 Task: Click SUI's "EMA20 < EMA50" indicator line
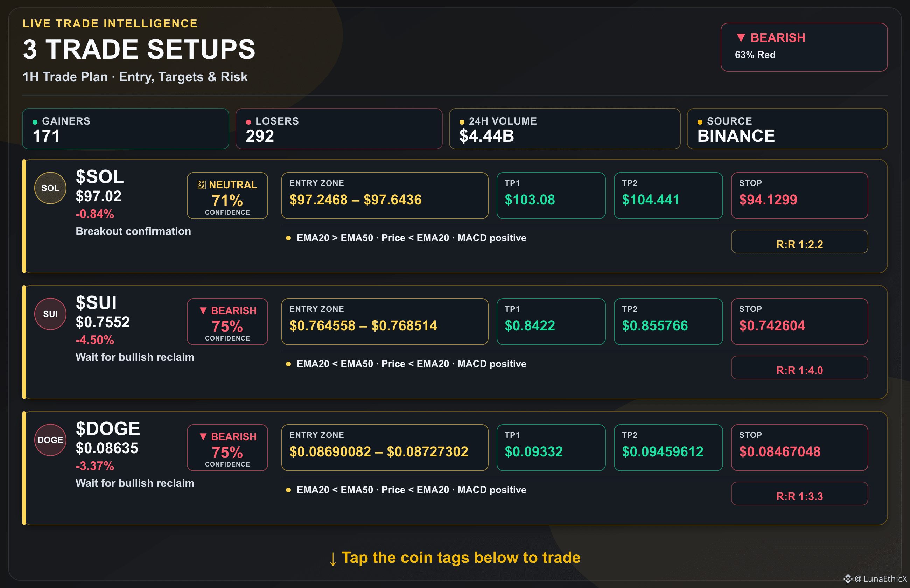pyautogui.click(x=412, y=364)
